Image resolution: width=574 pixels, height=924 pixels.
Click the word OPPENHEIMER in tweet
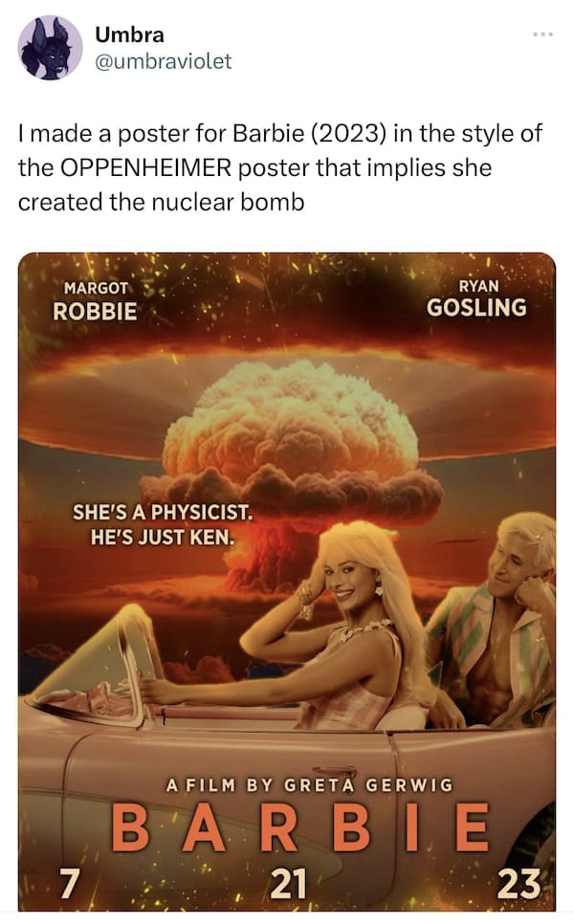coord(146,168)
